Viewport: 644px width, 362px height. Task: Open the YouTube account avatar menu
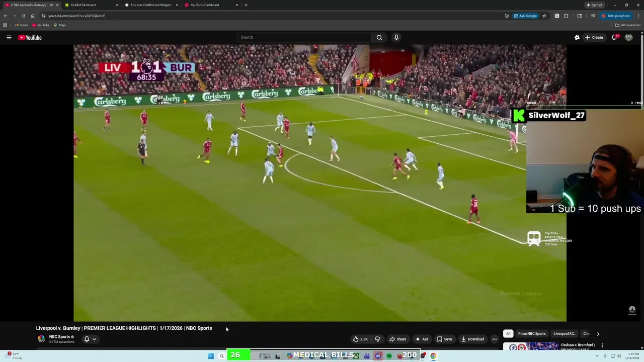[628, 37]
